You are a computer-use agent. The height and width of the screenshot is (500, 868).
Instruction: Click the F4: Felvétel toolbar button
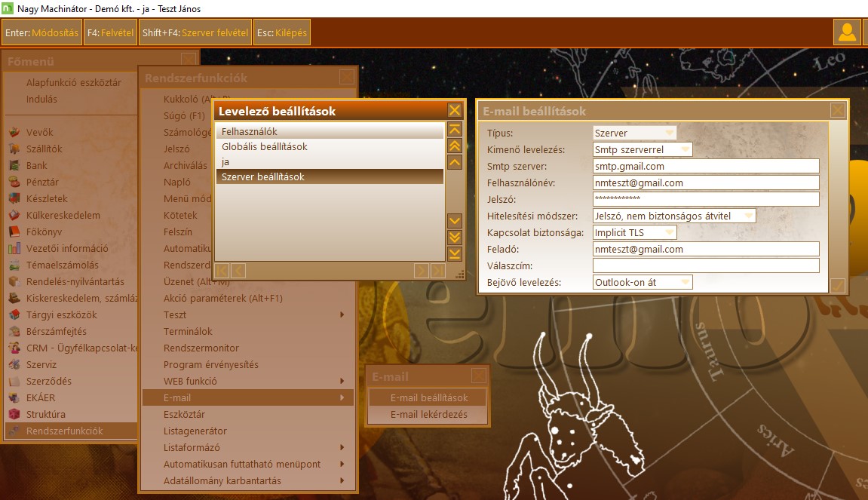point(110,32)
